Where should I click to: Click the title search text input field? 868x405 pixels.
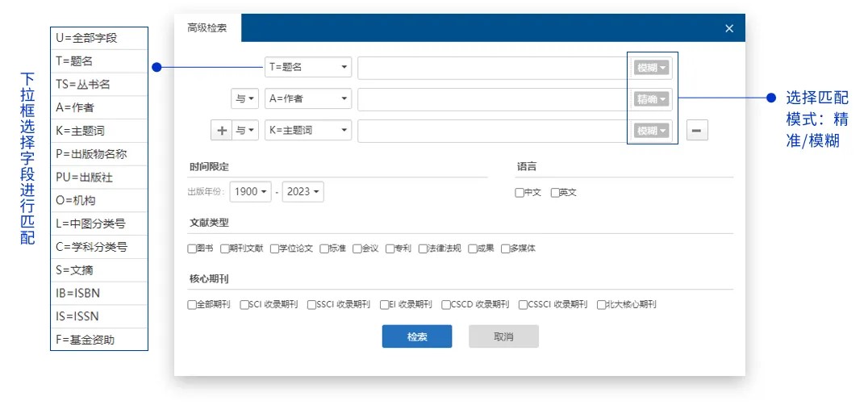[x=492, y=68]
